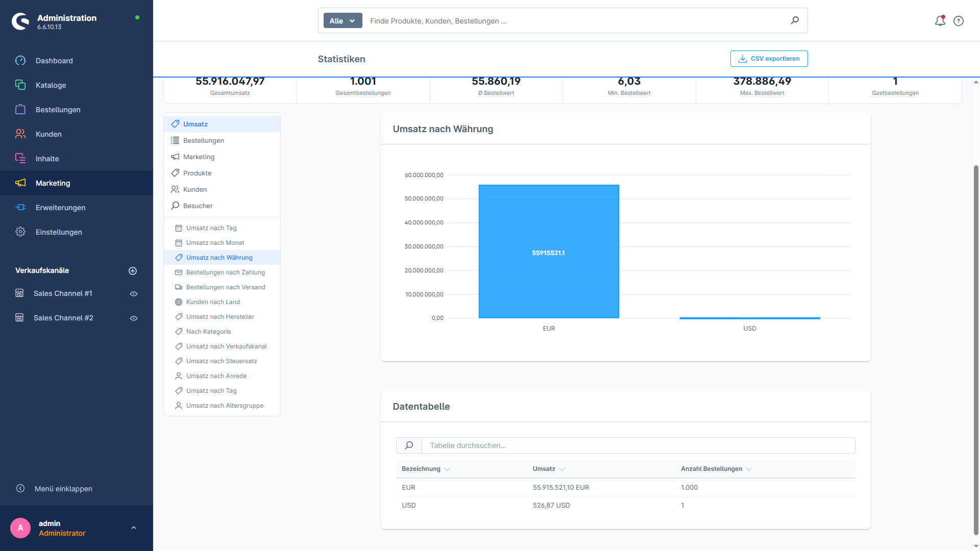Collapse the admin user panel chevron
Screen dimensions: 980x551
click(x=134, y=528)
